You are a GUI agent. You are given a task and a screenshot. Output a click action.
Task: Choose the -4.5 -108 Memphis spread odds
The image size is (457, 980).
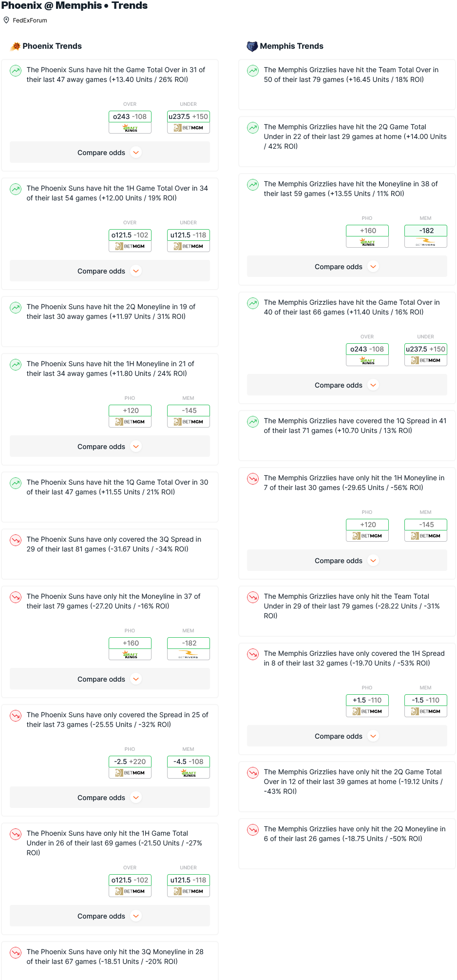[189, 762]
